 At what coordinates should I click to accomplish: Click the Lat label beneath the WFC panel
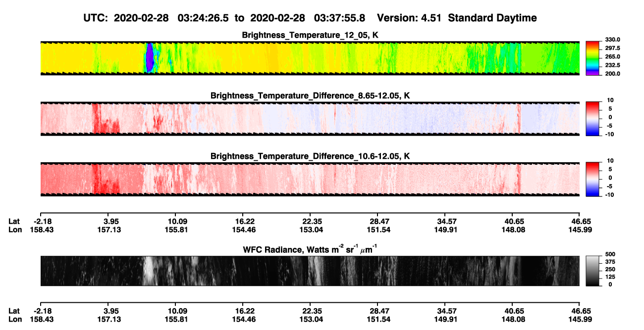(x=14, y=311)
